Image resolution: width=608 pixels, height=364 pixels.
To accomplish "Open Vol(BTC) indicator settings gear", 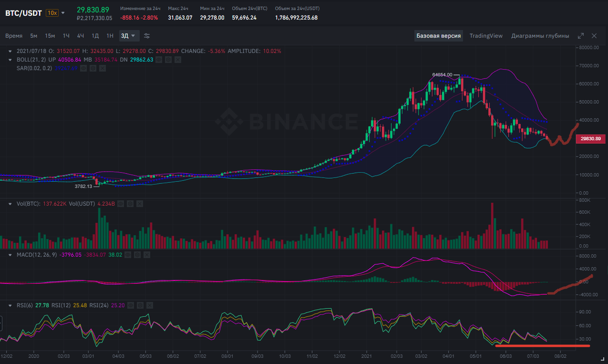I will pos(130,204).
